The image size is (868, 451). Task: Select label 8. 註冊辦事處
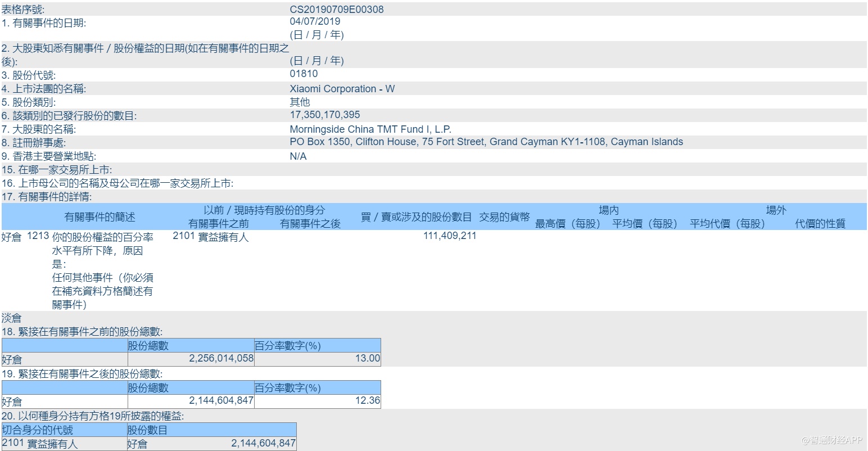(34, 143)
